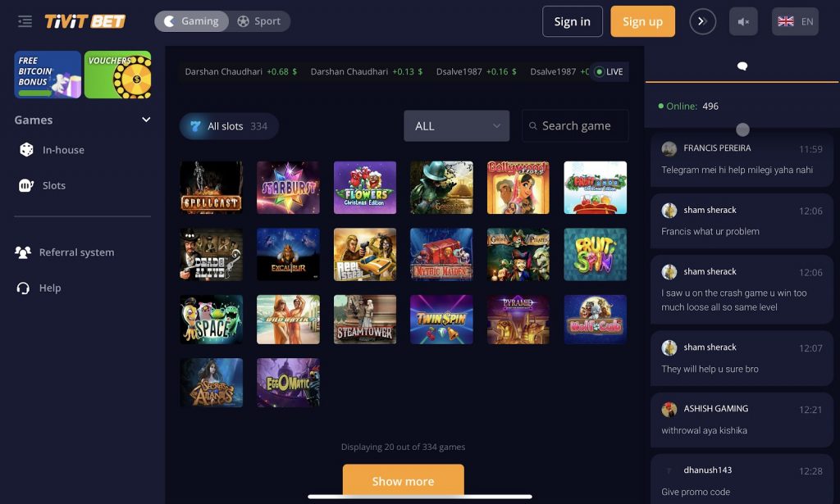Open the Starburst slot thumbnail
840x504 pixels.
pos(288,188)
